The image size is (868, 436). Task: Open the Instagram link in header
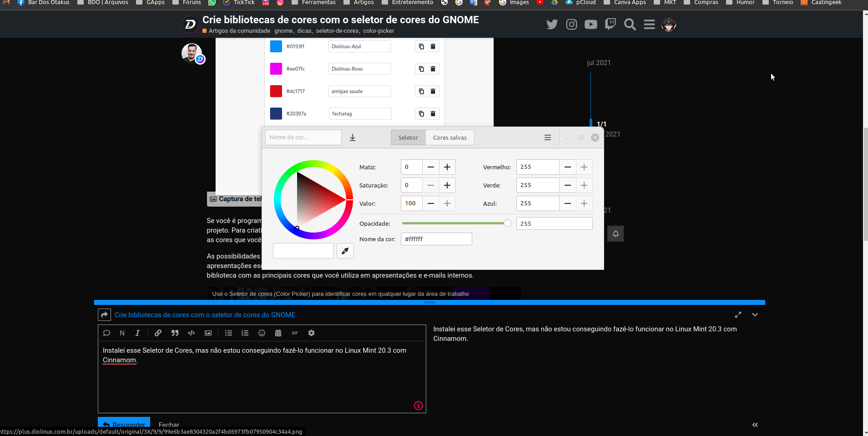point(571,25)
